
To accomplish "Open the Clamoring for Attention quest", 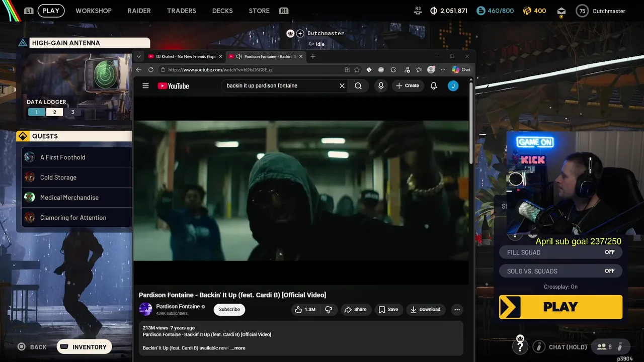I will (76, 218).
